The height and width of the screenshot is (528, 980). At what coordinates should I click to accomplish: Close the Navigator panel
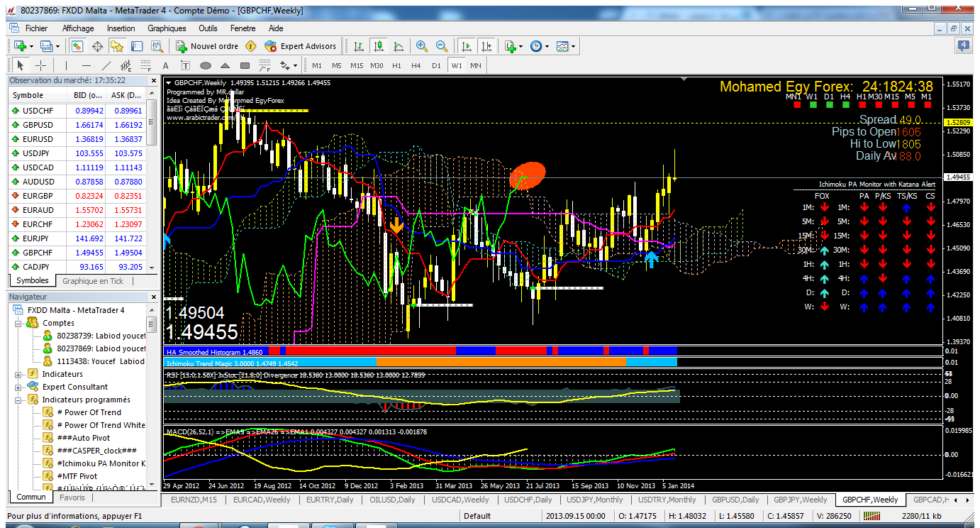click(x=152, y=297)
